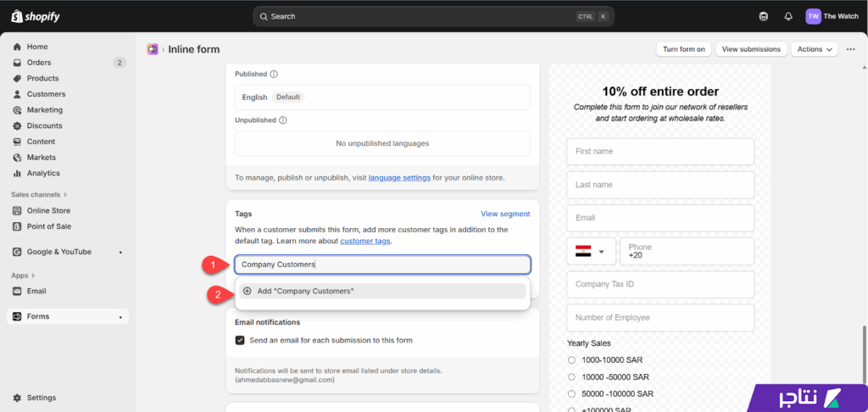This screenshot has width=868, height=412.
Task: Click the Unpublished info icon
Action: click(x=282, y=120)
